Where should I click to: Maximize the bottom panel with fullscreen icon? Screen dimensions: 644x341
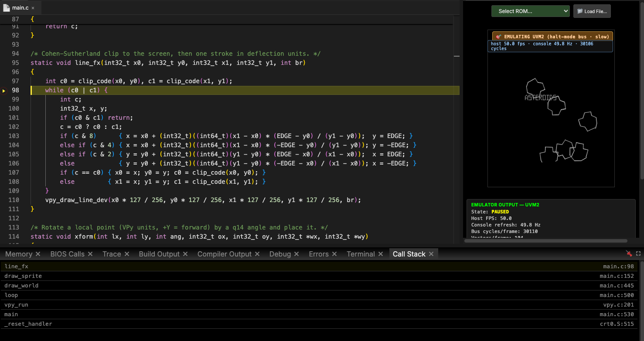(638, 253)
